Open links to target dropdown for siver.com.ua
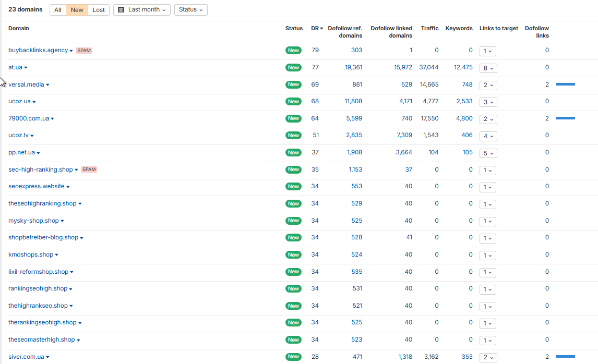Viewport: 598px width, 364px height. 488,358
